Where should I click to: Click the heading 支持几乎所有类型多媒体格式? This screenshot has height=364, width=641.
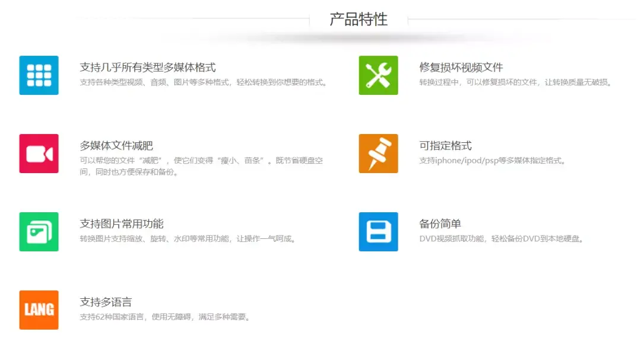(148, 68)
